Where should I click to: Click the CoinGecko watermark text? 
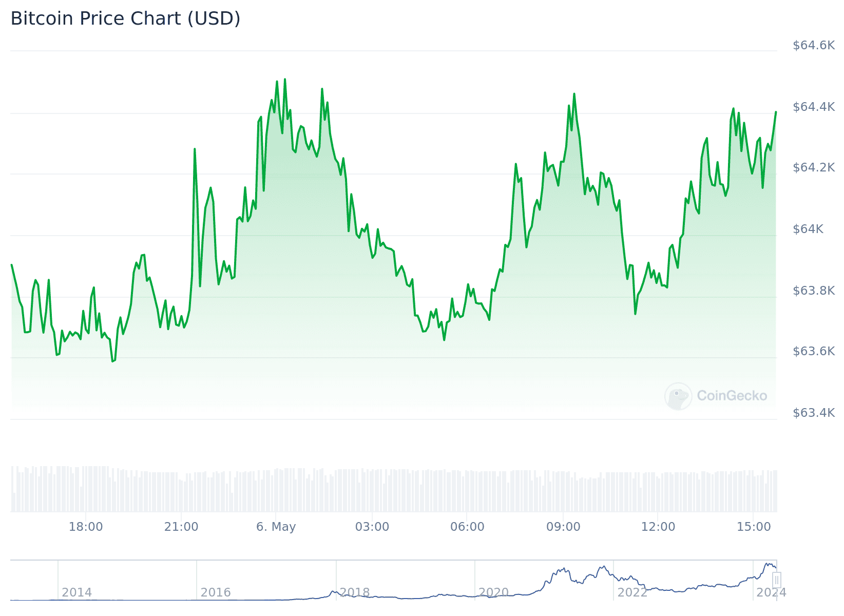732,396
